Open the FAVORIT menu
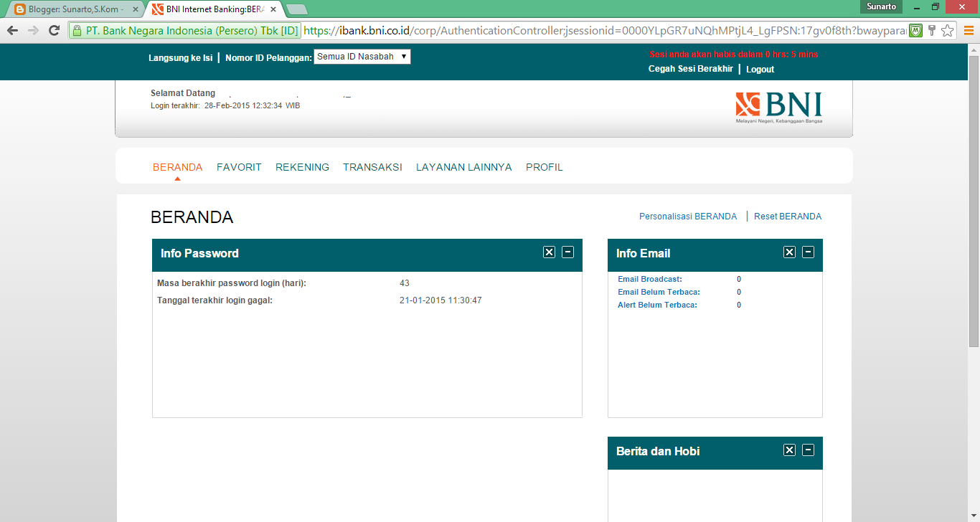This screenshot has height=522, width=980. [239, 167]
